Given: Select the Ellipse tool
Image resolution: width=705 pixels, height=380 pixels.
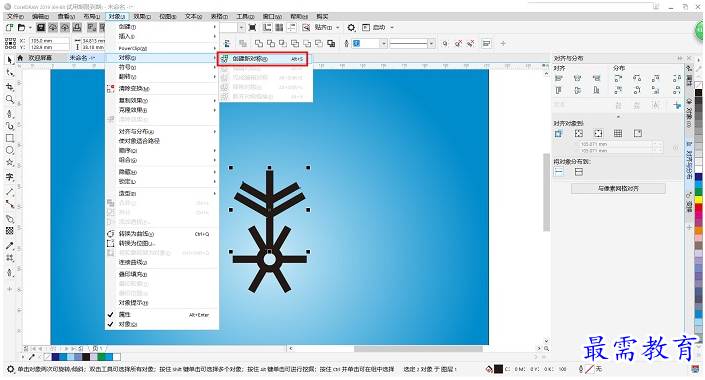Looking at the screenshot, I should (x=9, y=150).
